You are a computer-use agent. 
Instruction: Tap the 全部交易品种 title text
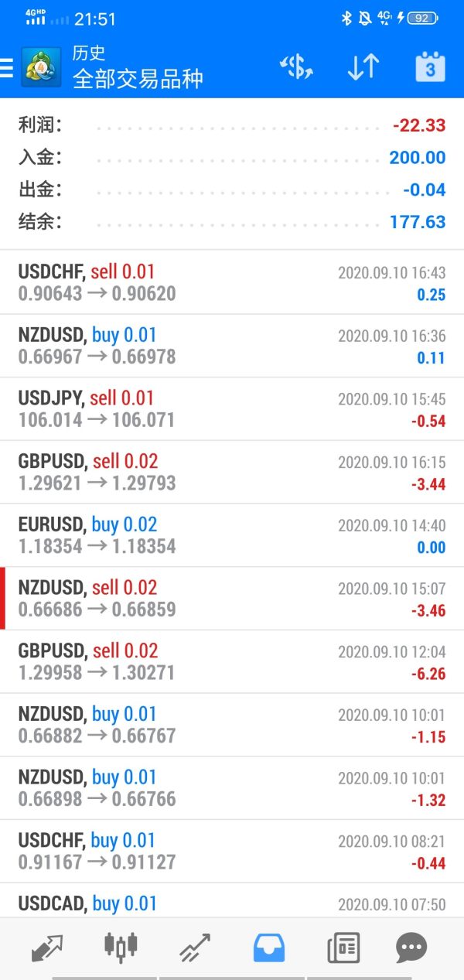[x=138, y=79]
